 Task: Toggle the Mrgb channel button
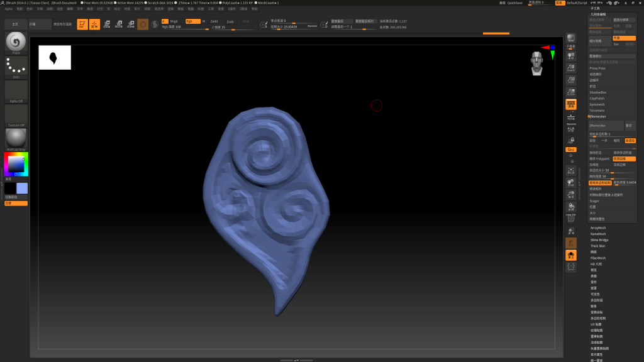coord(174,21)
